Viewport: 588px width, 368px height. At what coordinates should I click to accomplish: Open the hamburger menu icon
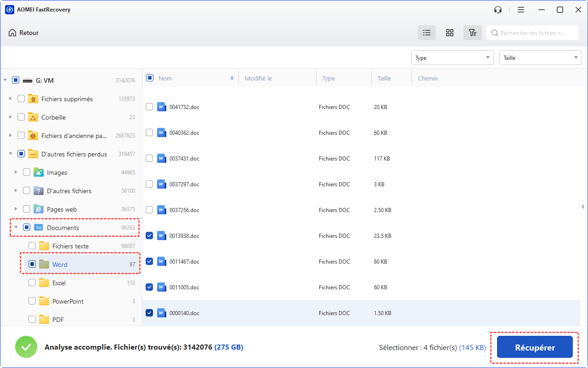click(521, 10)
